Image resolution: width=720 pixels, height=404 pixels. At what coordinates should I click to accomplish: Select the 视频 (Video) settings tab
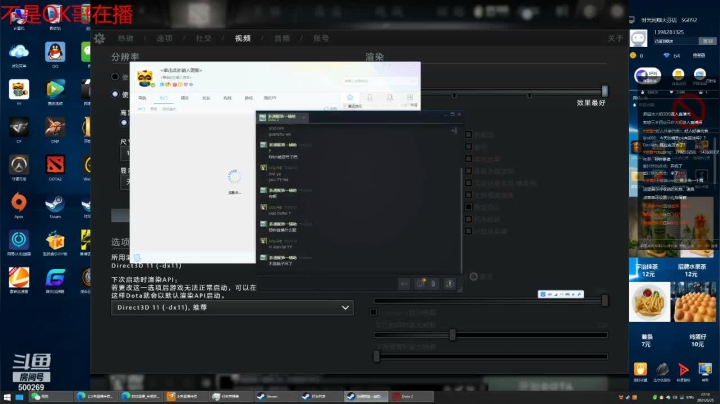[x=243, y=39]
